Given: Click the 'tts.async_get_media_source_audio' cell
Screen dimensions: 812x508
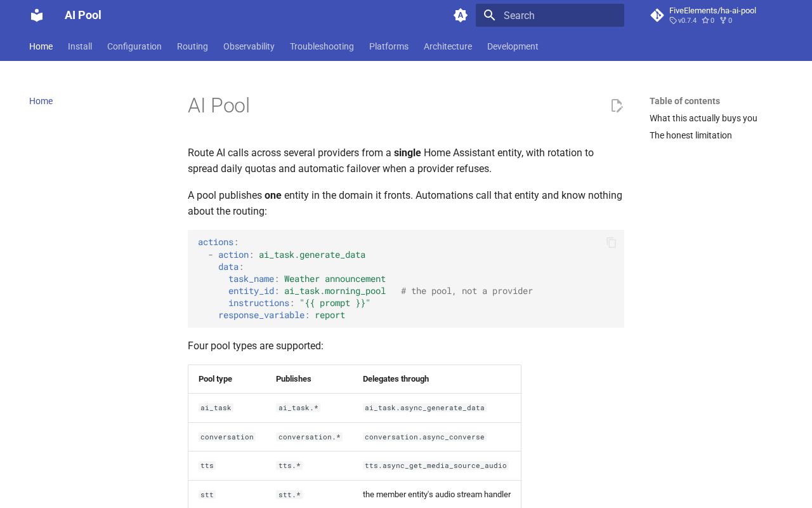Looking at the screenshot, I should point(436,465).
